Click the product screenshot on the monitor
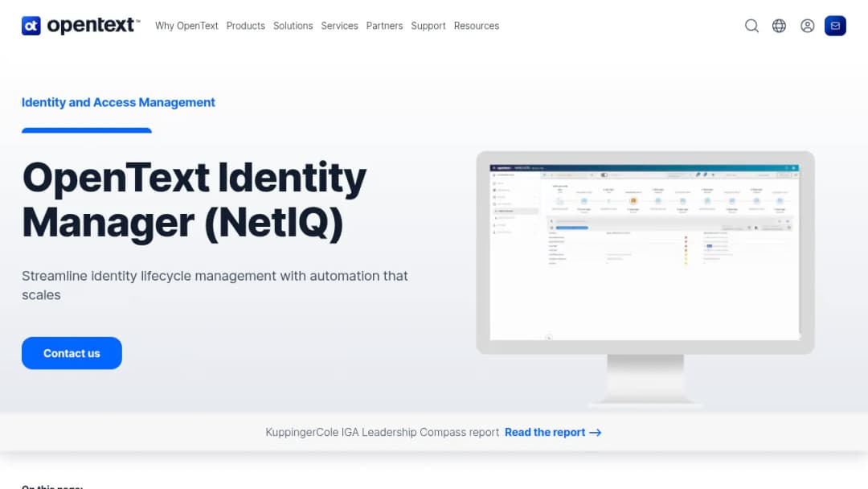 pyautogui.click(x=645, y=253)
